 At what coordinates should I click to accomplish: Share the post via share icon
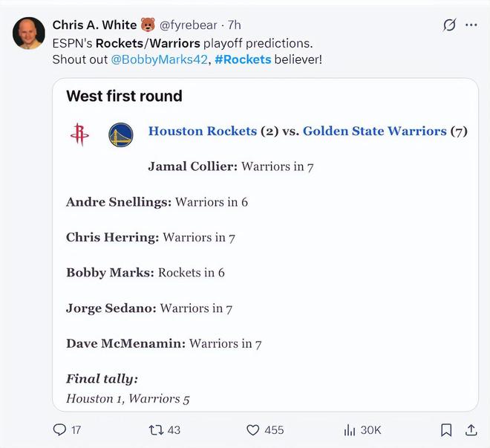click(x=471, y=429)
